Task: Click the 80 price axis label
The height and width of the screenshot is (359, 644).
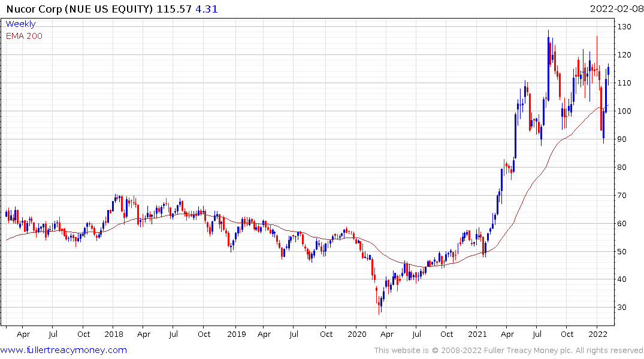Action: point(622,167)
